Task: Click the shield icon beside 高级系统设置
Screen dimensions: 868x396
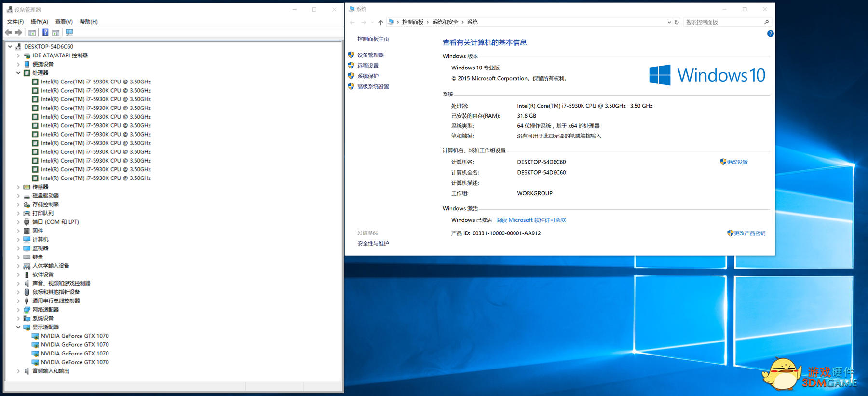Action: tap(351, 87)
